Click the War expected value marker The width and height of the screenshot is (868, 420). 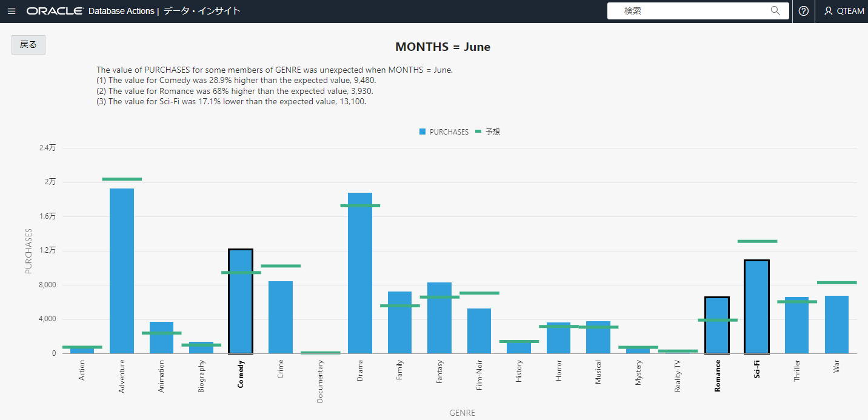pyautogui.click(x=836, y=282)
